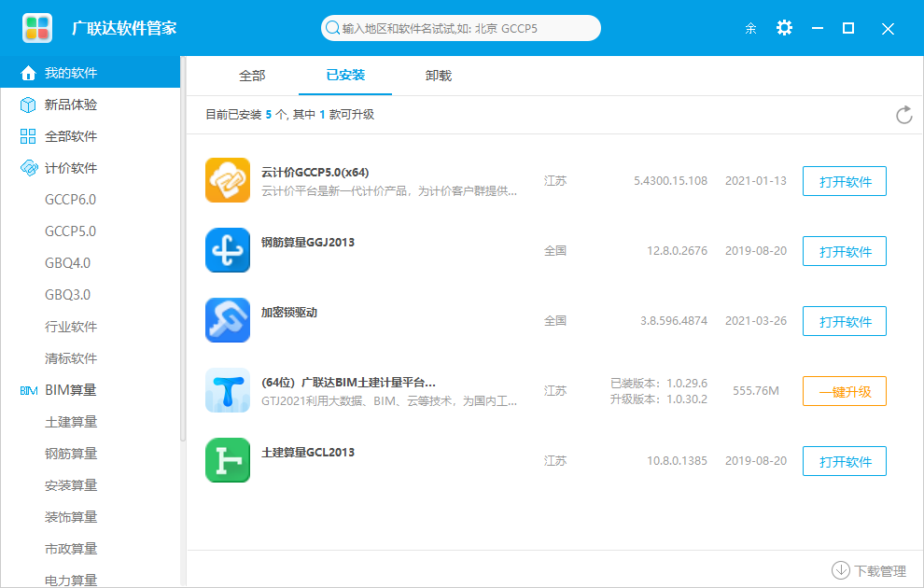Click the 升级版本: 1.0.30.2 text
The width and height of the screenshot is (924, 588).
(x=658, y=399)
